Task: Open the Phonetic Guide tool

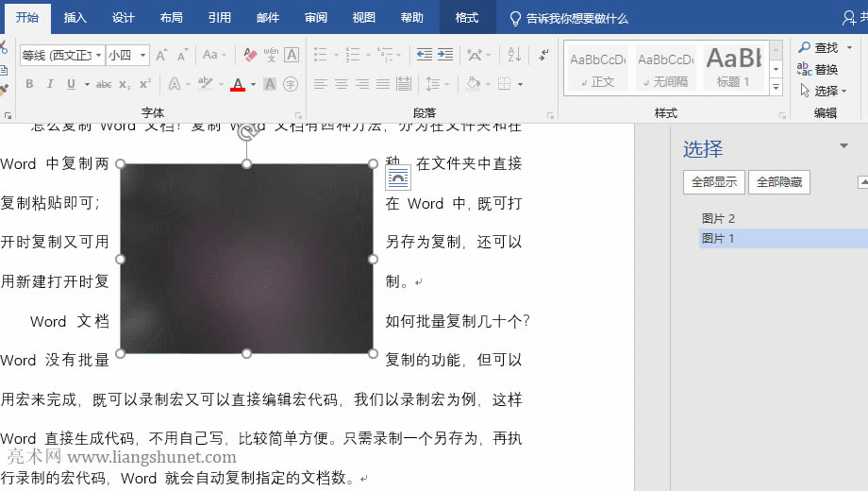Action: pos(271,56)
